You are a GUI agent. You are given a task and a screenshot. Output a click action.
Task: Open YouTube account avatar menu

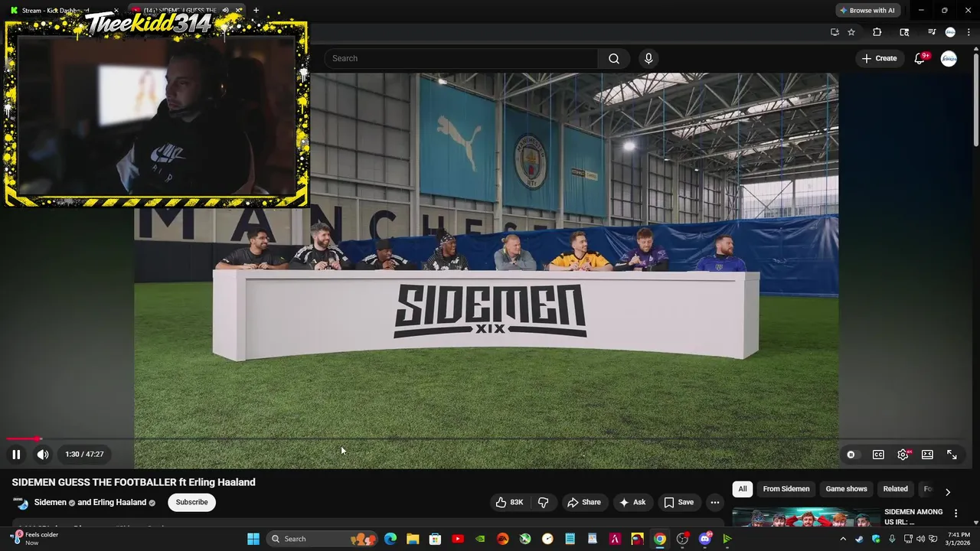point(949,58)
